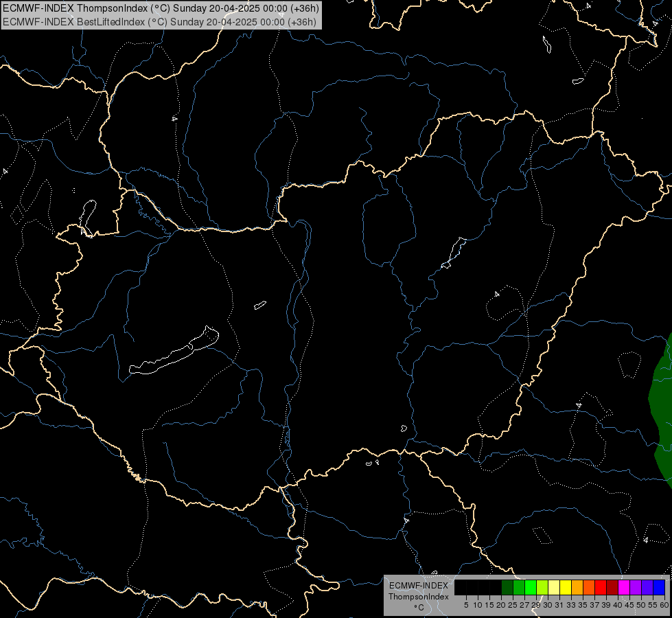This screenshot has width=672, height=618.
Task: Click the ECMWF-INDEX ThompsonIndex title line
Action: click(x=161, y=8)
